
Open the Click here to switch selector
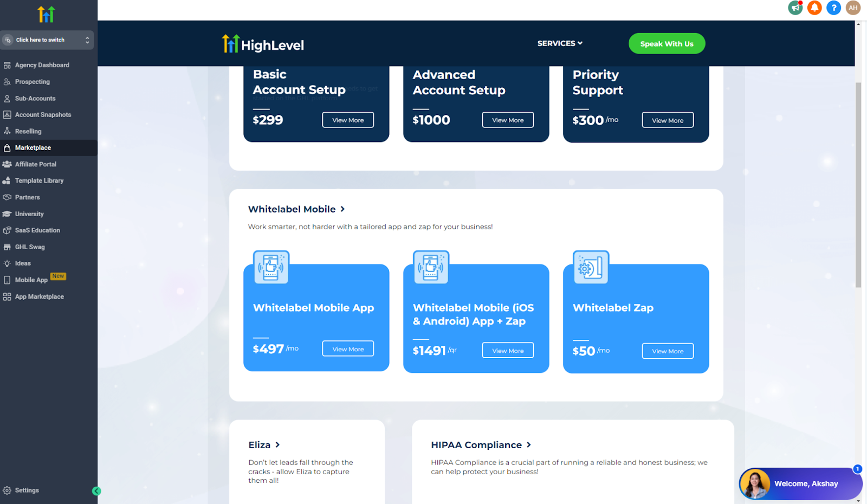(x=47, y=40)
